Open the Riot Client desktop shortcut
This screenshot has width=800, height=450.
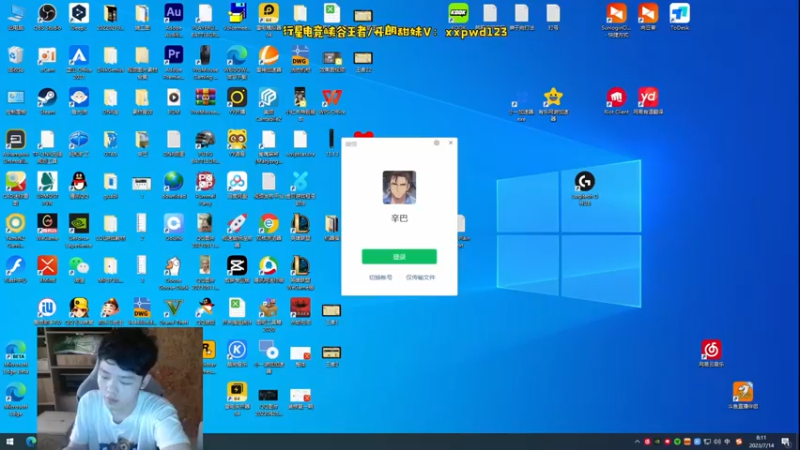coord(616,97)
